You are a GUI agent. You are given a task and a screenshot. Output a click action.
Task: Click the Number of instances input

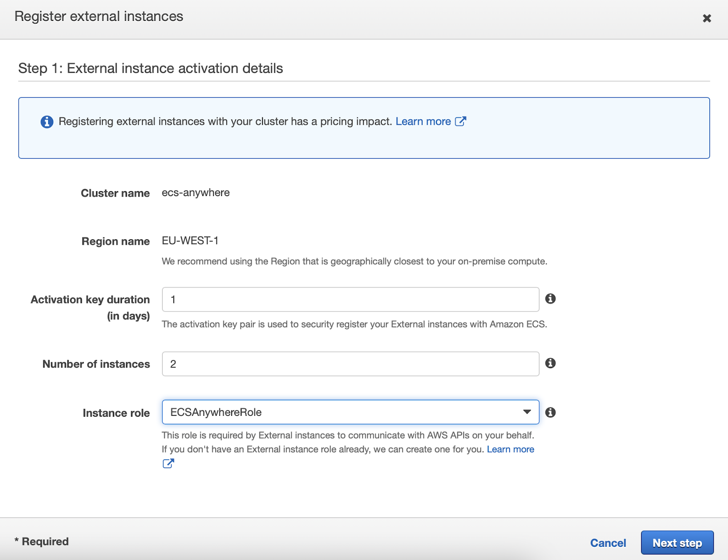[350, 364]
